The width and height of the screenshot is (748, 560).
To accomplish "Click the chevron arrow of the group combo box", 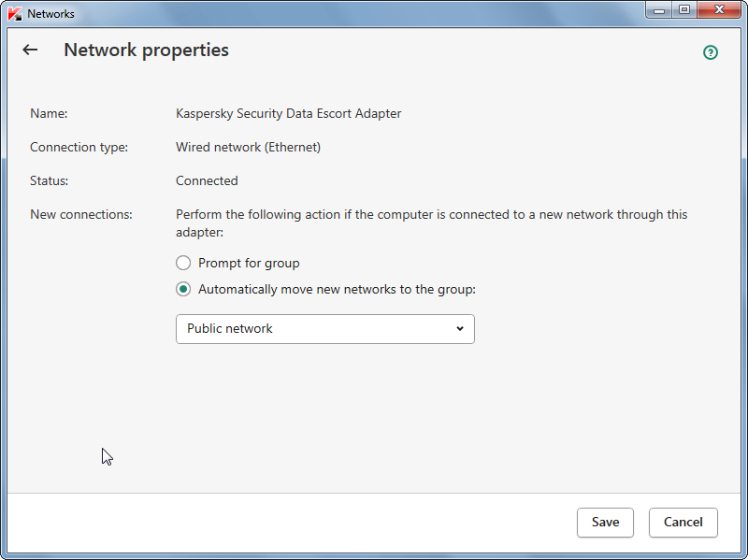I will pyautogui.click(x=460, y=329).
